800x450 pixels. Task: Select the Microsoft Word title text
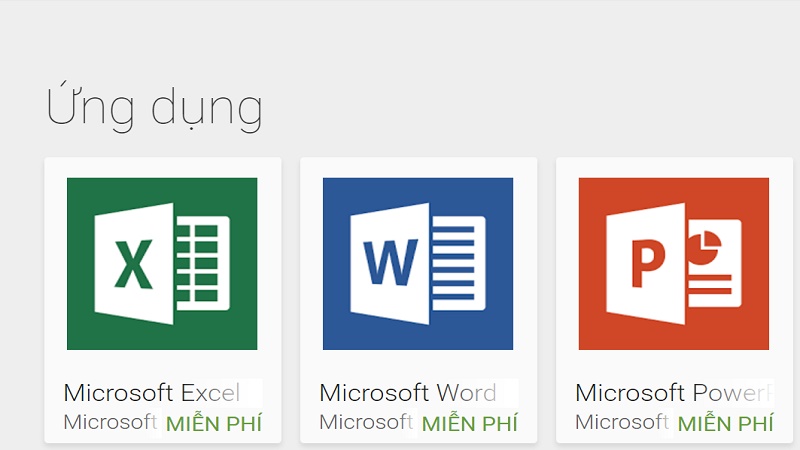(x=407, y=392)
